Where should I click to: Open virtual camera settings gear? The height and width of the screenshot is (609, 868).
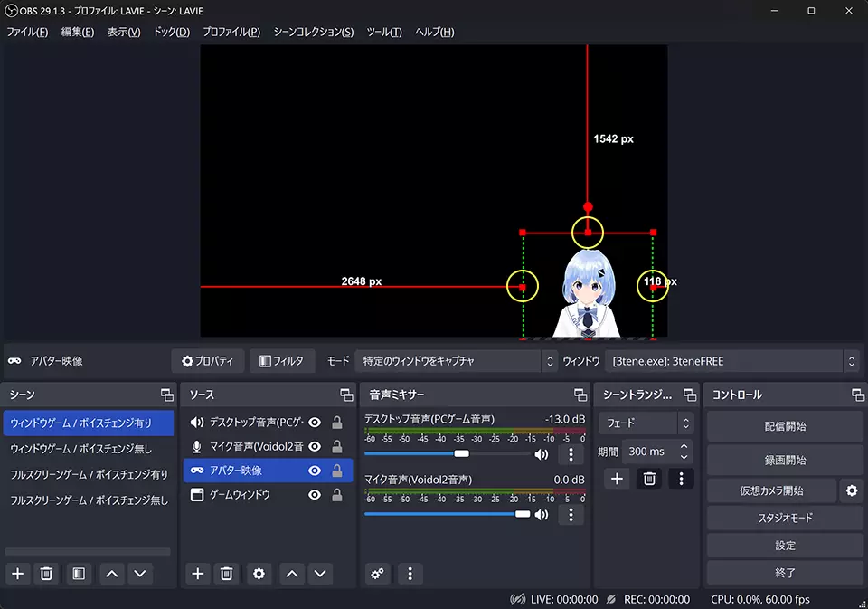tap(852, 490)
